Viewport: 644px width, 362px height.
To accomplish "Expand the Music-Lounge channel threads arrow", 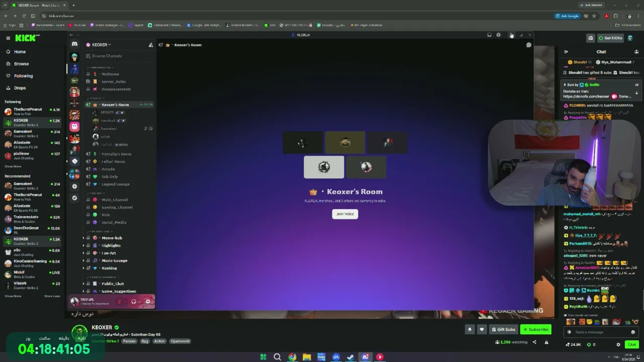I will [x=84, y=260].
